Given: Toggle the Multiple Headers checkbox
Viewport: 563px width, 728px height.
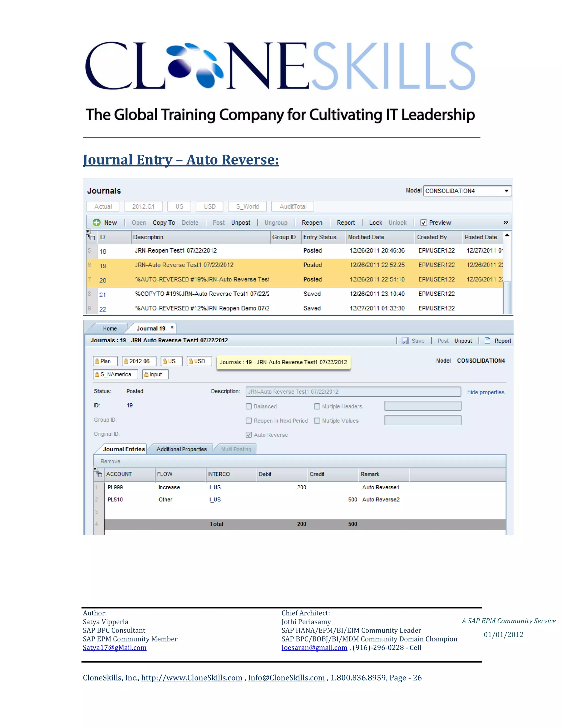Looking at the screenshot, I should point(317,406).
